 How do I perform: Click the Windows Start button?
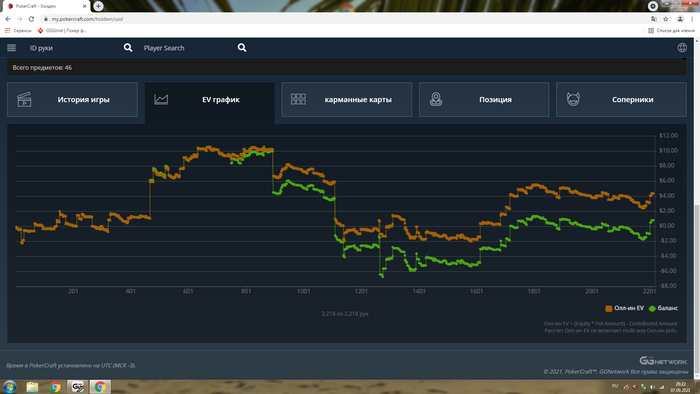coord(9,386)
